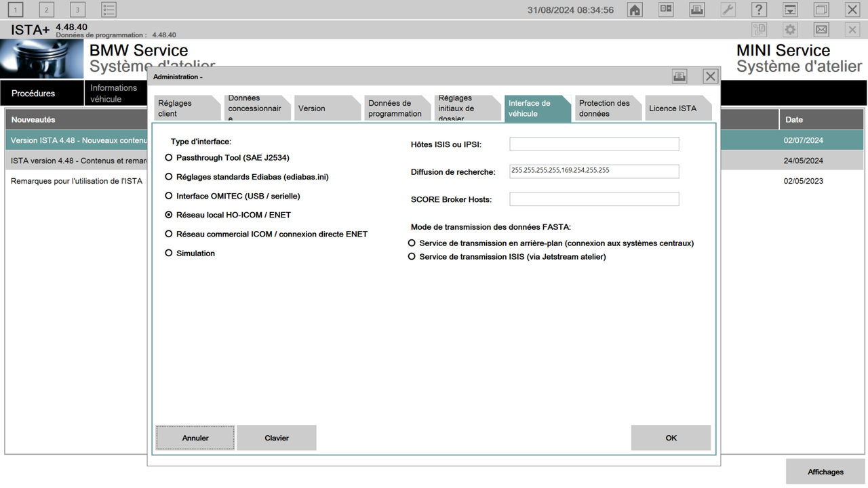Switch to Réglages client tab
868x488 pixels.
[186, 108]
